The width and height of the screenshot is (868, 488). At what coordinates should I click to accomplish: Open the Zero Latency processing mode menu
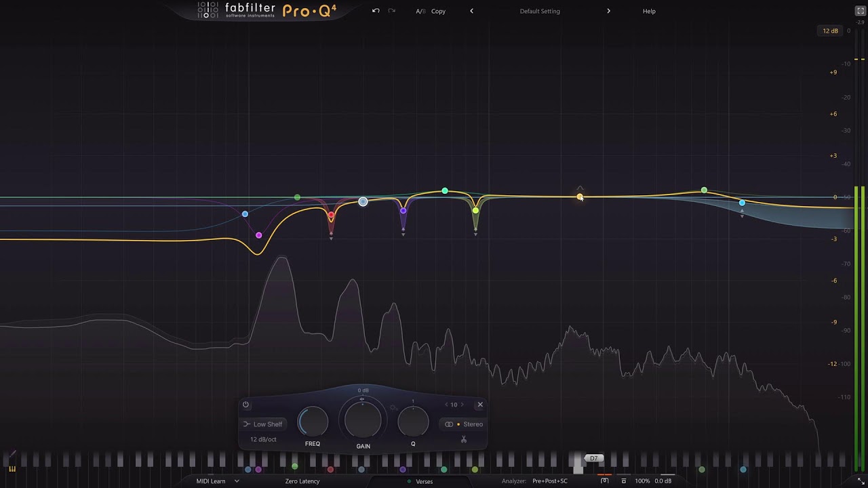tap(302, 481)
